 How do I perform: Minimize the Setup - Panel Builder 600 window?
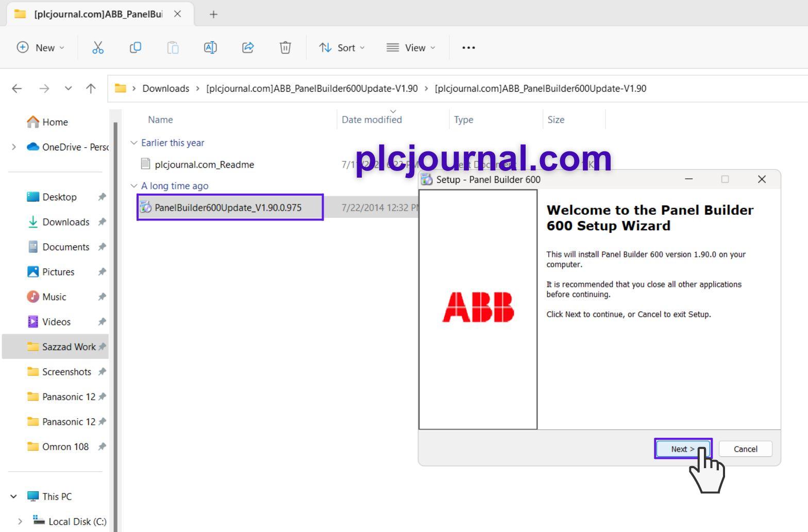click(688, 179)
